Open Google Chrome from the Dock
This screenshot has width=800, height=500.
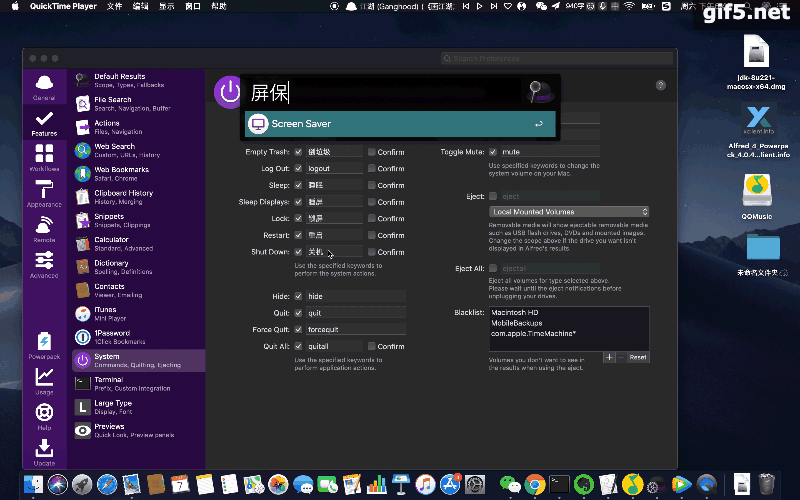tap(534, 484)
